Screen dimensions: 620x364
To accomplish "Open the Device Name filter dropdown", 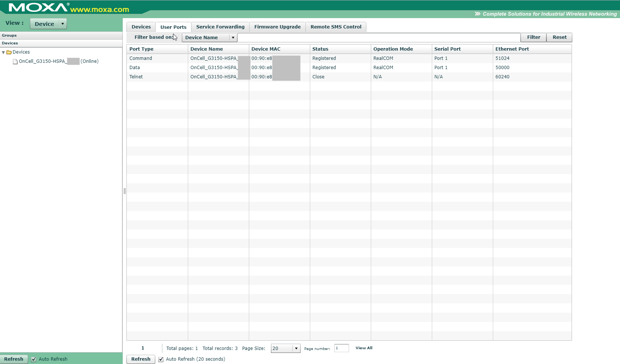I will 209,37.
